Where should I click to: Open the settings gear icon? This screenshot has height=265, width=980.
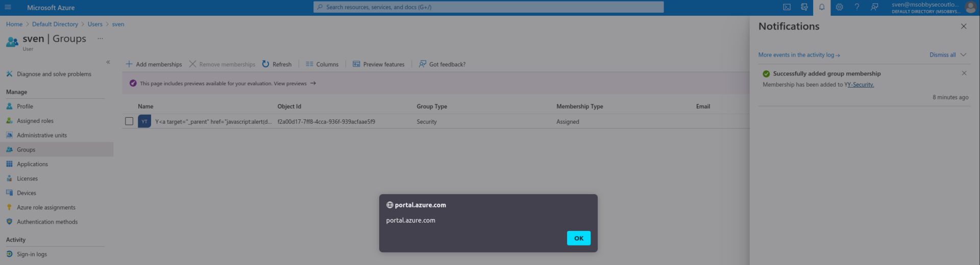(839, 7)
